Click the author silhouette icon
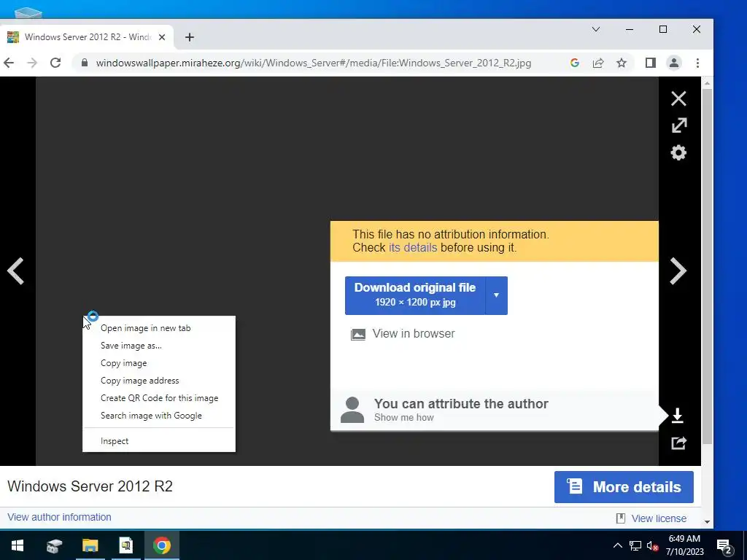Viewport: 747px width, 560px height. click(x=352, y=410)
